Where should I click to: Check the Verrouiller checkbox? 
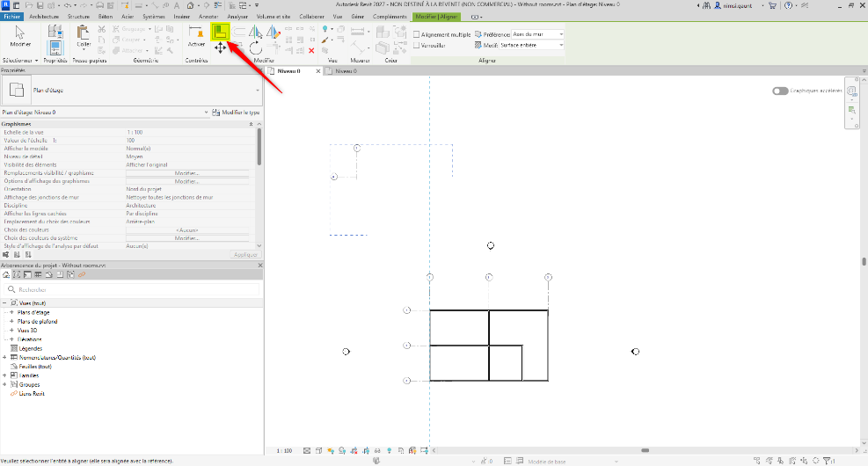tap(417, 46)
